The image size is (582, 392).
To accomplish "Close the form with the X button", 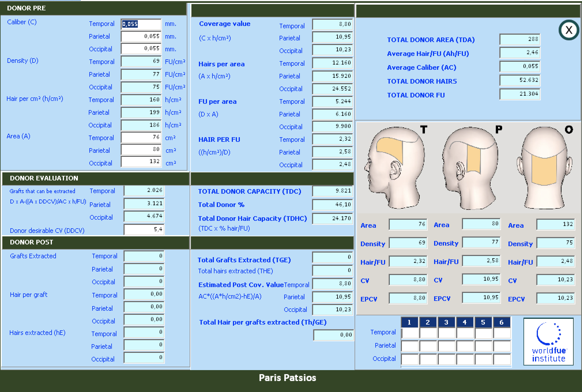I will (x=569, y=30).
